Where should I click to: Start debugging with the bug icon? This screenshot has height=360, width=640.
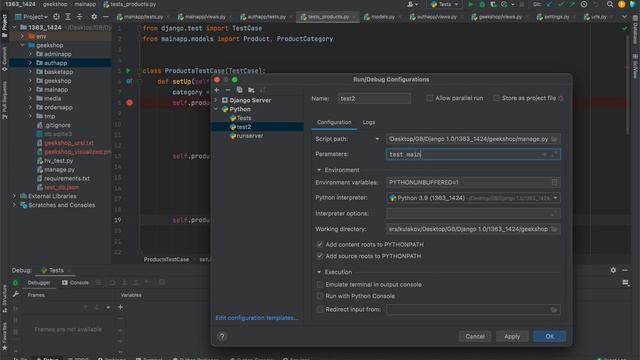click(482, 4)
